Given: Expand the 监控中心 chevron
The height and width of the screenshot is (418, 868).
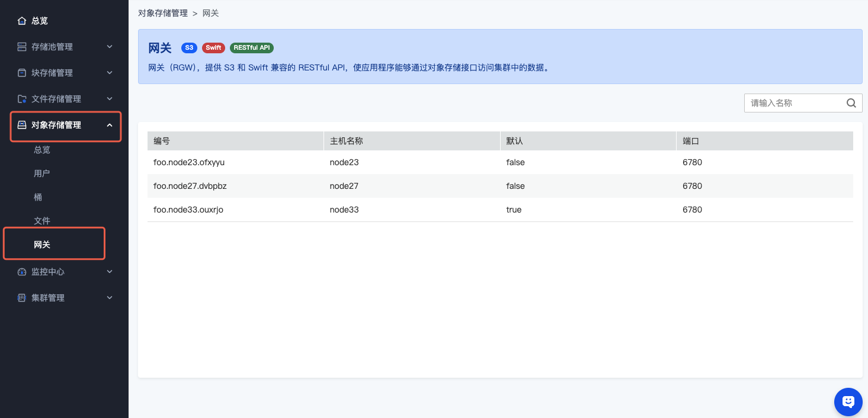Looking at the screenshot, I should (x=110, y=272).
